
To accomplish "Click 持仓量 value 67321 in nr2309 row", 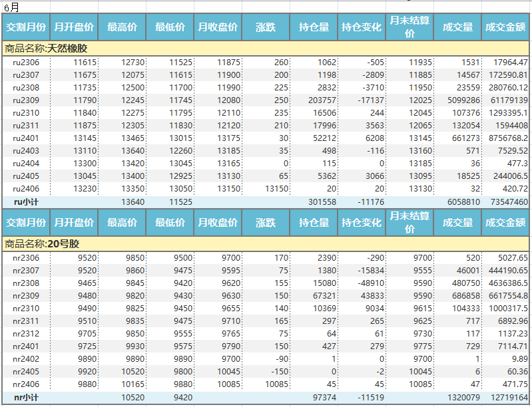I will click(324, 296).
